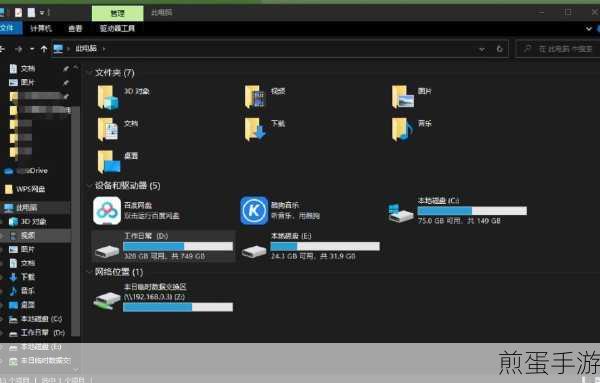
Task: Open the 音乐 folder in the folder grid
Action: (403, 129)
